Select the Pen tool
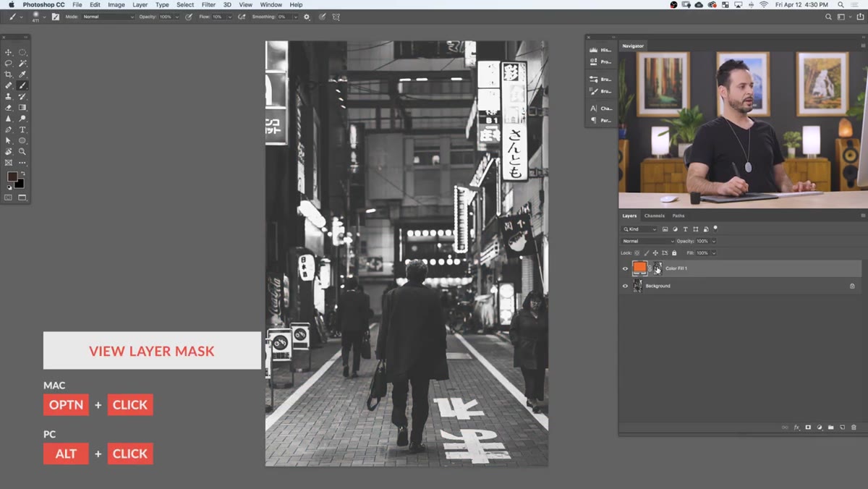This screenshot has height=489, width=868. (x=9, y=129)
